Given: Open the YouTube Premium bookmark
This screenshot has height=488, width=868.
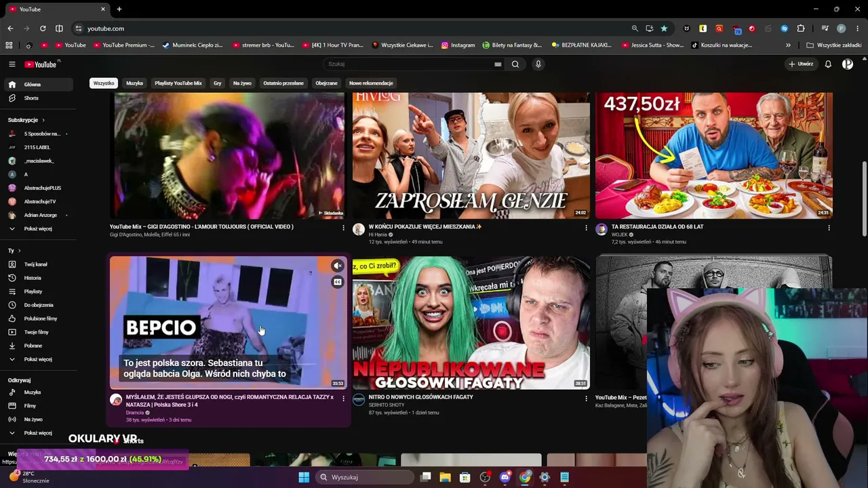Looking at the screenshot, I should click(x=124, y=45).
